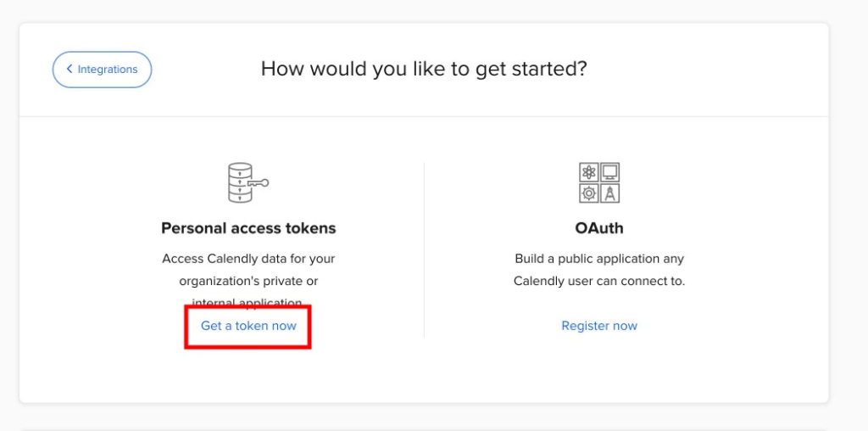Click the 'organization's private or' text line

(248, 281)
